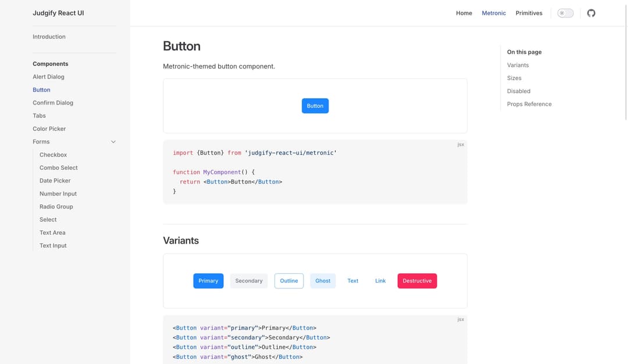Open the GitHub repository icon

(x=591, y=13)
